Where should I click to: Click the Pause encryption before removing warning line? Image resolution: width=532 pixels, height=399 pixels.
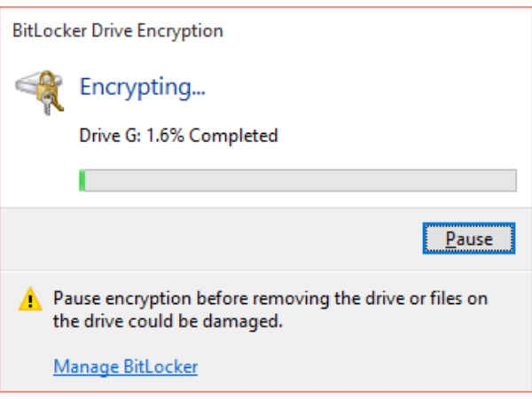(270, 299)
